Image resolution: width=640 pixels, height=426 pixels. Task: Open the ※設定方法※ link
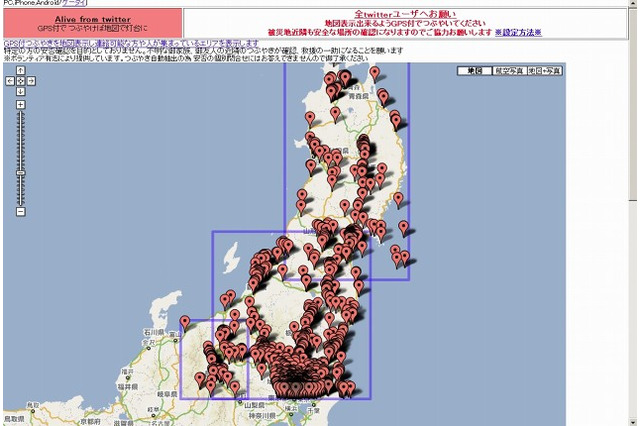tap(518, 32)
